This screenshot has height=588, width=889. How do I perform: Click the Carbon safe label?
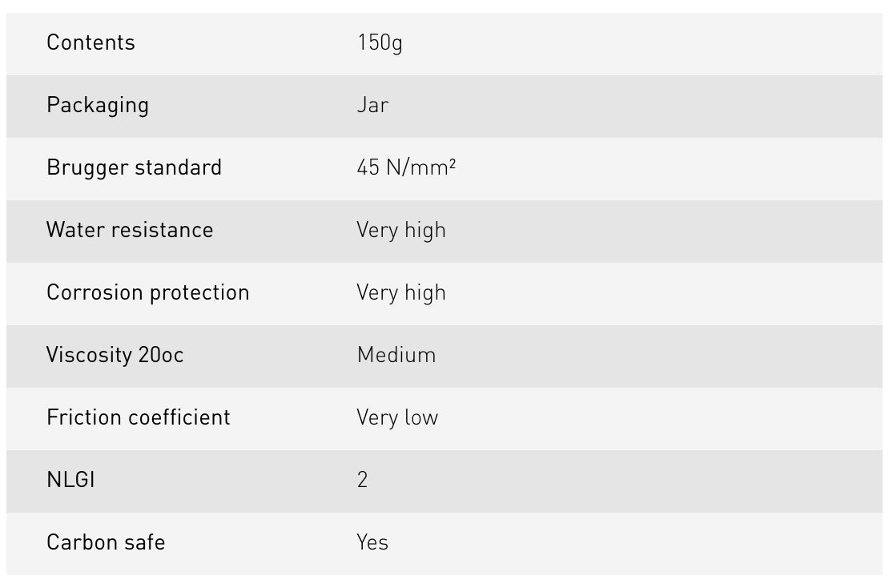click(106, 542)
